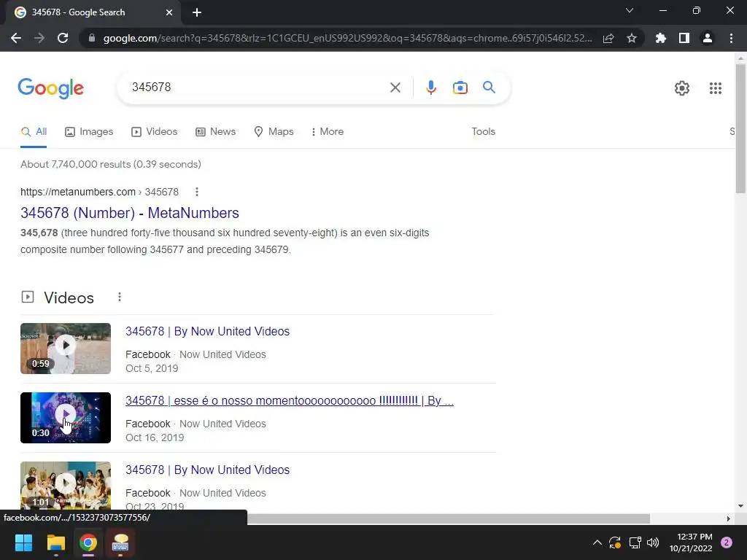Viewport: 747px width, 560px height.
Task: Open File Explorer from taskbar
Action: click(x=55, y=542)
